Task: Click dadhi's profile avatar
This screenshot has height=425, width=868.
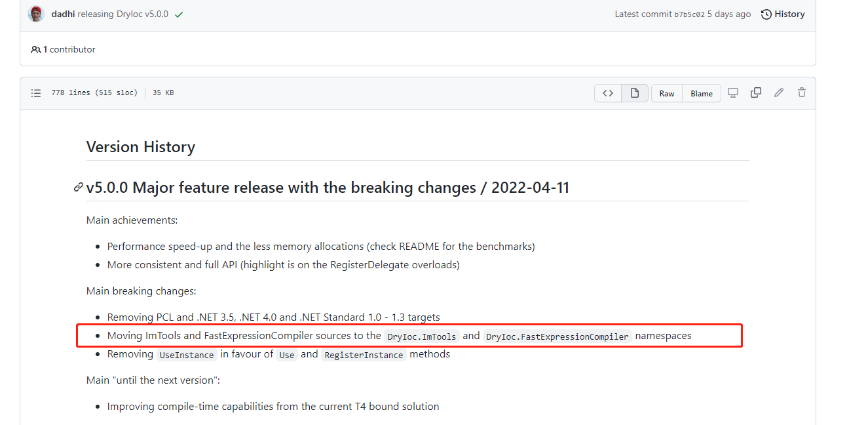Action: coord(36,13)
